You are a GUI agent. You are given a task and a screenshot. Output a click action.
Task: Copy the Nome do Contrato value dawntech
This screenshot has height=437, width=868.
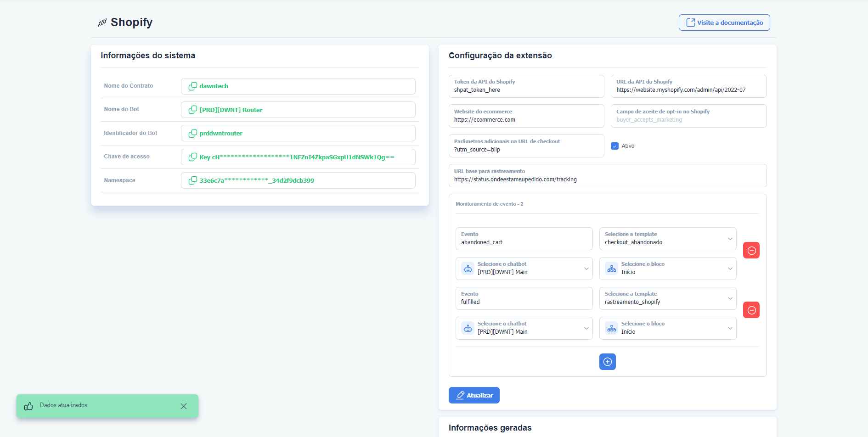coord(192,86)
